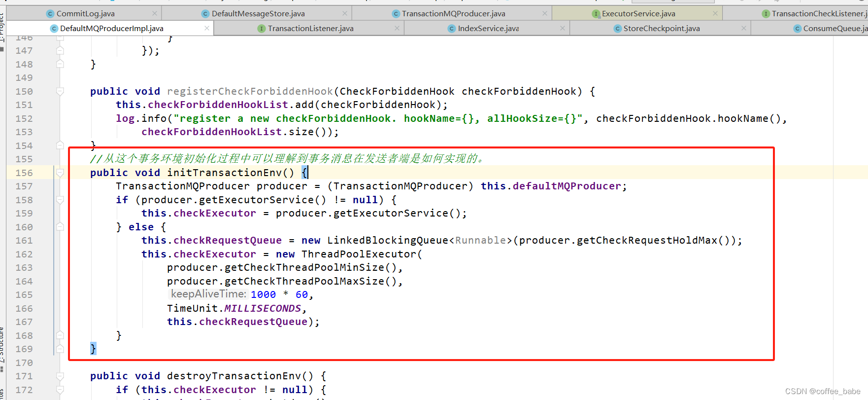The width and height of the screenshot is (868, 400).
Task: Close the ExecutorService.java tab
Action: pyautogui.click(x=715, y=13)
